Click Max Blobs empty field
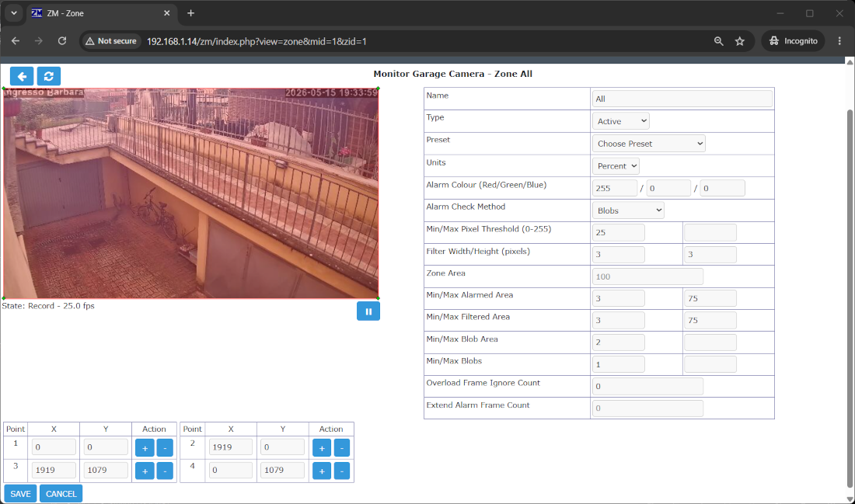 [710, 364]
